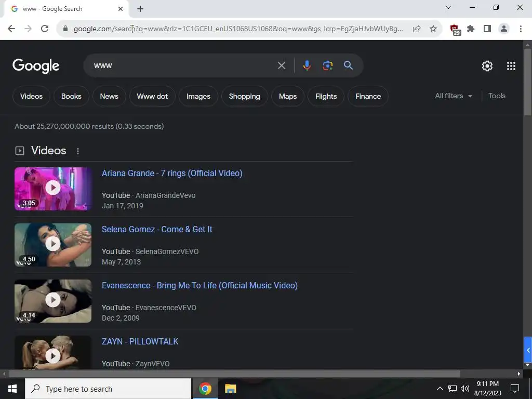Filter results by Videos
532x399 pixels.
(31, 96)
